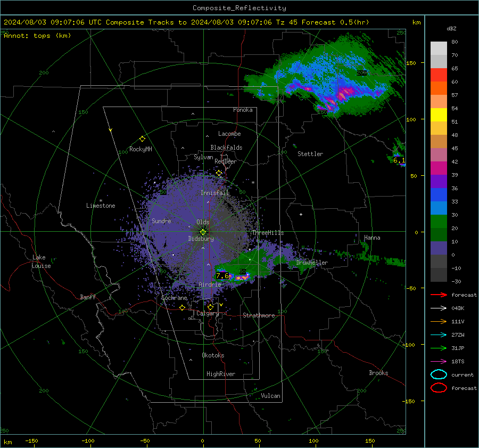
Task: Click the Didsbury town label
Action: point(201,239)
